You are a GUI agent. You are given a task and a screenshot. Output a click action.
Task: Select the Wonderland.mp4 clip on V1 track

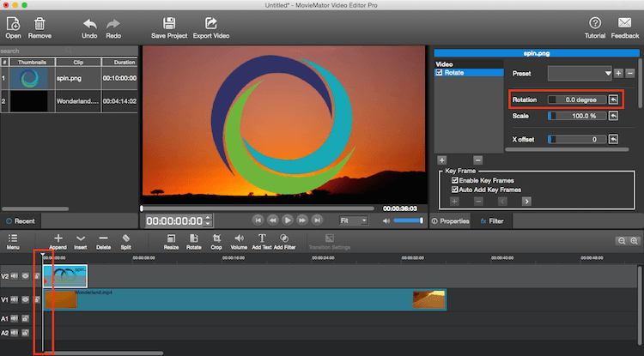pyautogui.click(x=245, y=299)
